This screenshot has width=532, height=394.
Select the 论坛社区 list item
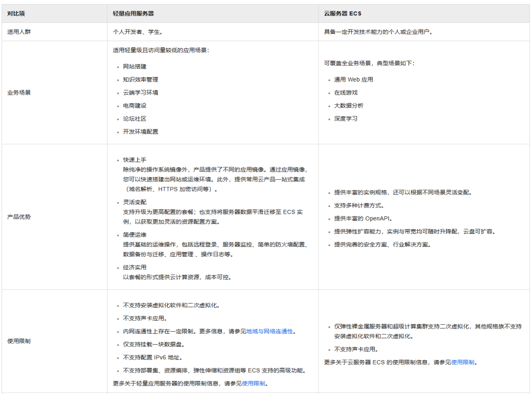pos(135,119)
